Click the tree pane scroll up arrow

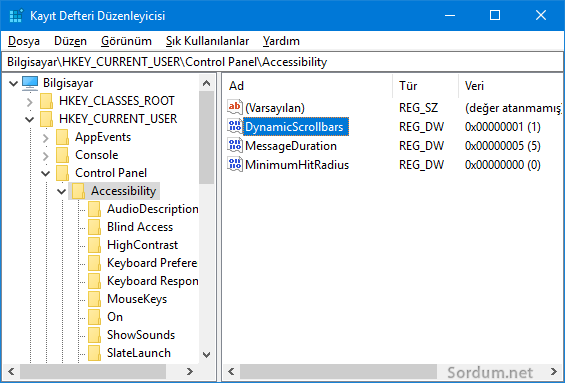(206, 83)
